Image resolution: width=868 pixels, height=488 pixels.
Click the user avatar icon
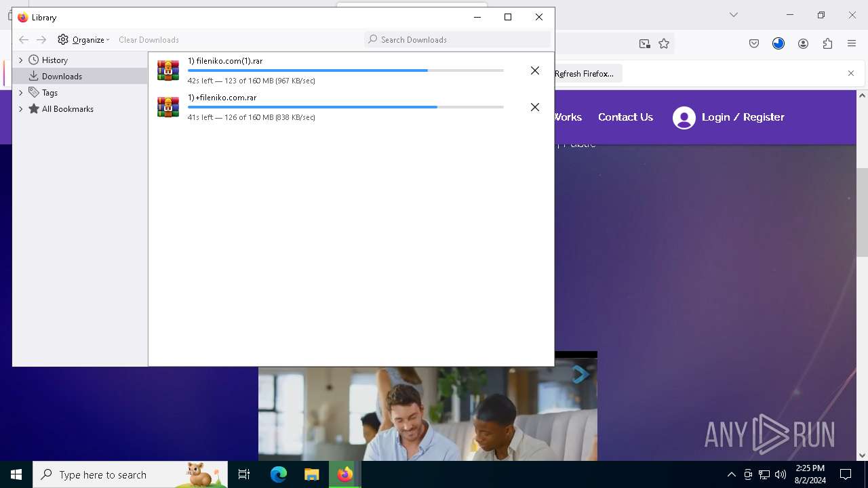point(684,118)
